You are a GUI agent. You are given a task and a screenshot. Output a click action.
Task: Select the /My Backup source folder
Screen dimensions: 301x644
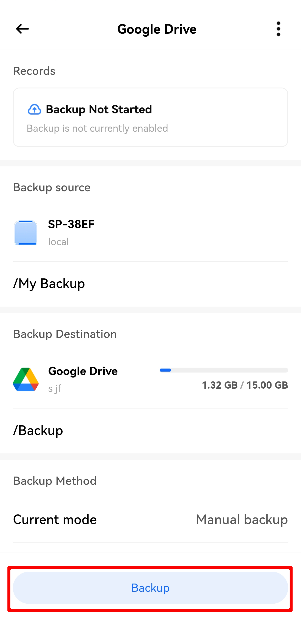tap(49, 284)
